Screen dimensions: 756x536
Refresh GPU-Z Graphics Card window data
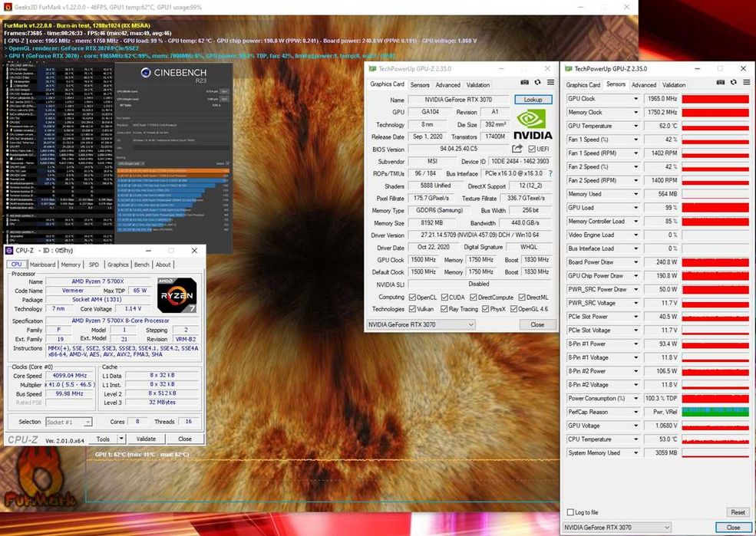tap(537, 82)
